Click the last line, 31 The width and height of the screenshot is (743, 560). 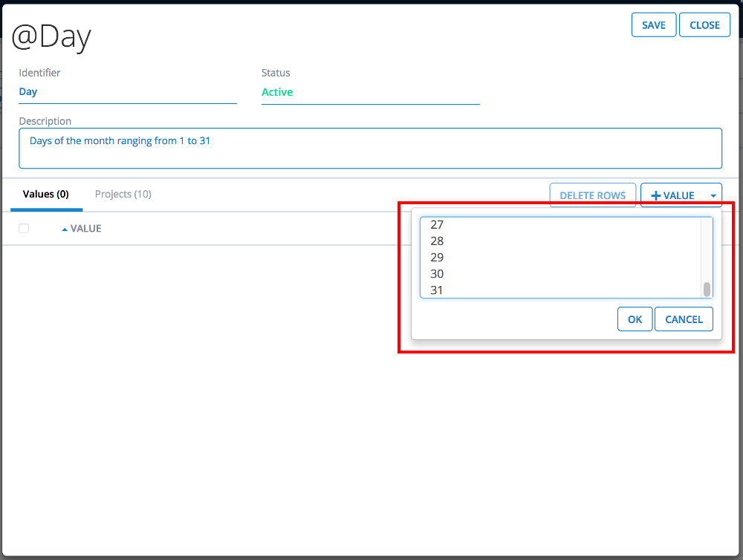(x=437, y=290)
